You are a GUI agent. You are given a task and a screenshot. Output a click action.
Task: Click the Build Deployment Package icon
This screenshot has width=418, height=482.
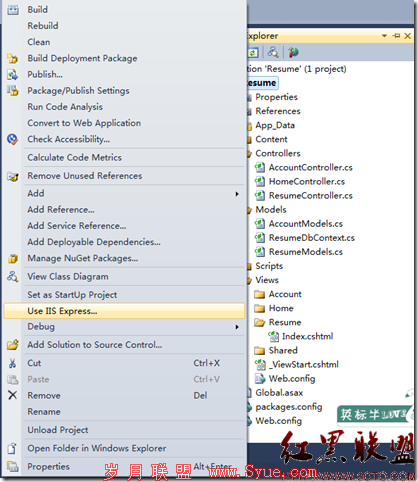point(13,58)
